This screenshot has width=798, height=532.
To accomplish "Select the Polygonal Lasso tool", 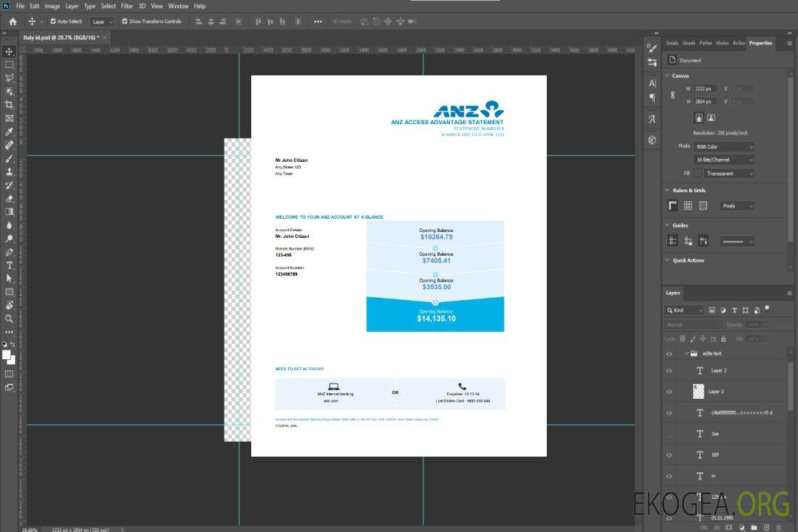I will (x=9, y=78).
